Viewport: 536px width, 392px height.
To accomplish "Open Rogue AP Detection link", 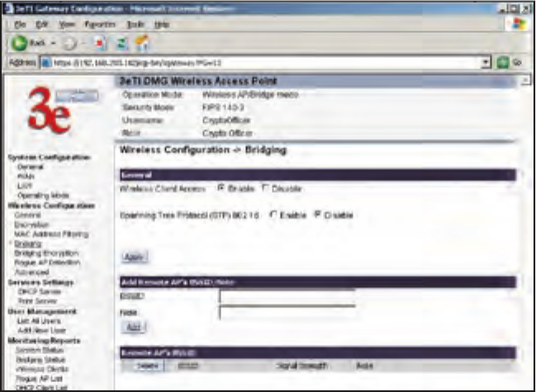I will tap(47, 262).
